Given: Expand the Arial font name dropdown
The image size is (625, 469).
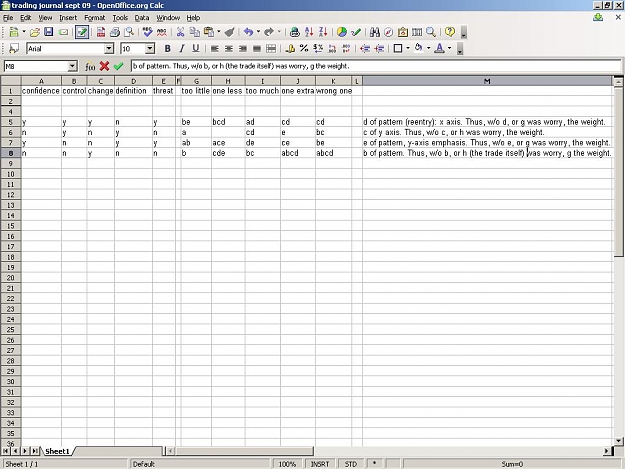Looking at the screenshot, I should click(109, 49).
